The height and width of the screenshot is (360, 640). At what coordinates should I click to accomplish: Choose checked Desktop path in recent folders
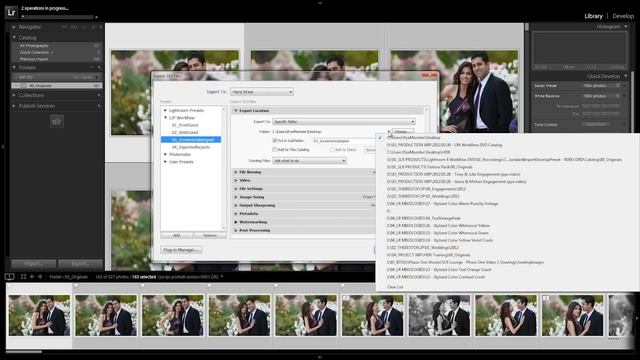tap(413, 138)
